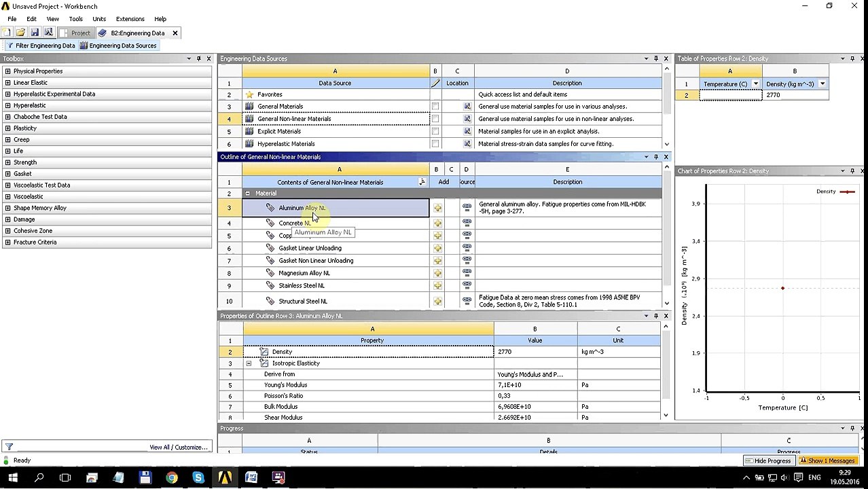Add Stainless Steel NL with plus icon
This screenshot has width=868, height=489.
click(437, 286)
